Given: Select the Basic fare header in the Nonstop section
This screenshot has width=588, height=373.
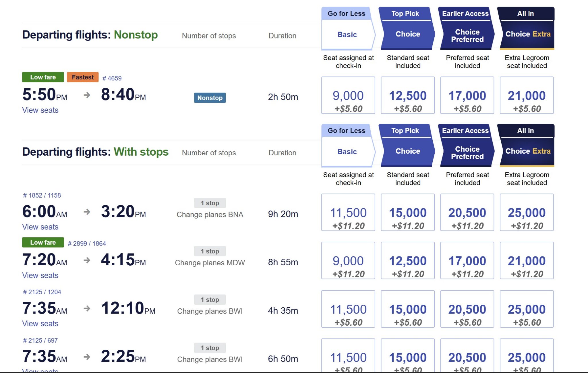Looking at the screenshot, I should coord(348,34).
